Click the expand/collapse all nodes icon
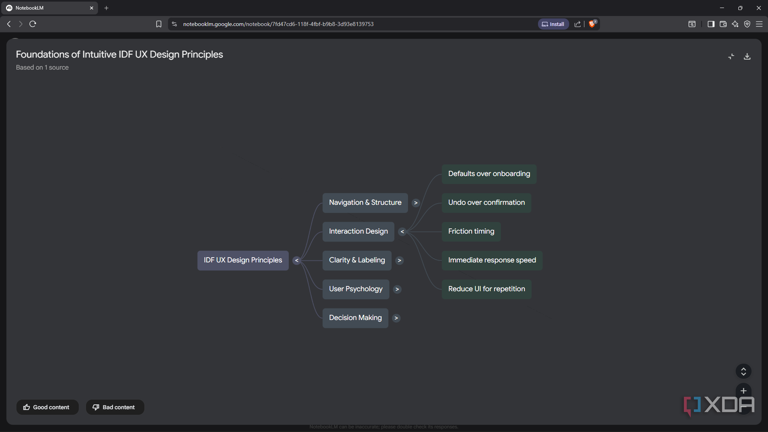The image size is (768, 432). [x=743, y=371]
